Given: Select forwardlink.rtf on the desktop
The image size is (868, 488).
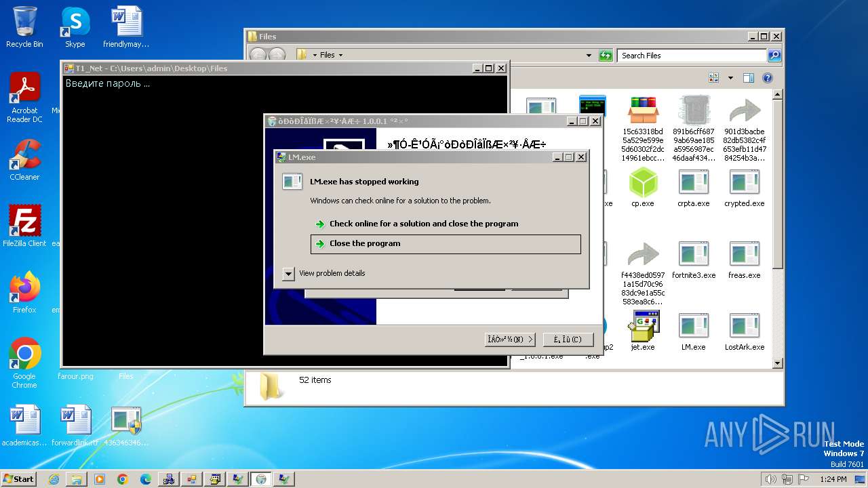Looking at the screenshot, I should click(75, 427).
